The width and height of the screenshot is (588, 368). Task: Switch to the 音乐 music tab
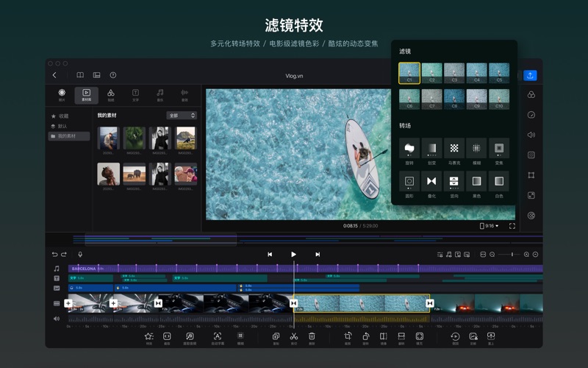click(x=159, y=94)
